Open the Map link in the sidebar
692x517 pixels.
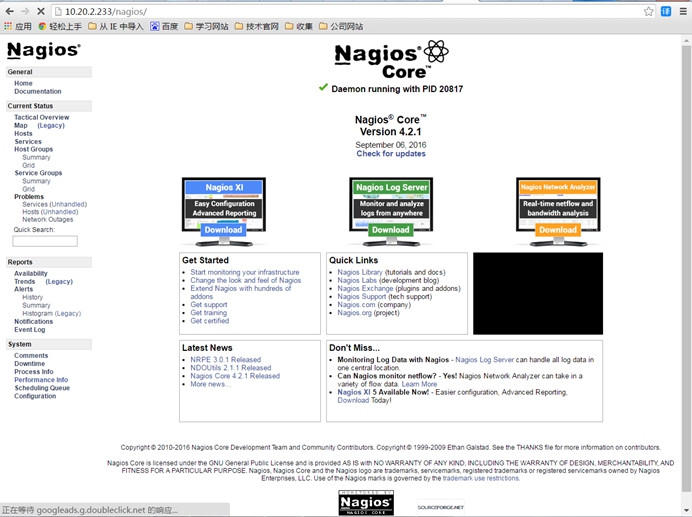tap(21, 125)
